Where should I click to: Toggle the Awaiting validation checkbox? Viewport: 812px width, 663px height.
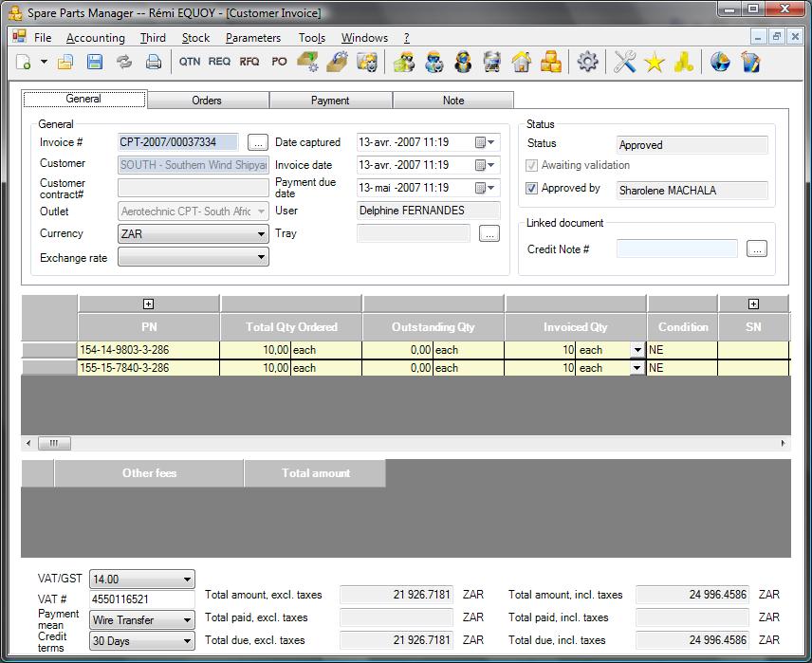[x=531, y=165]
